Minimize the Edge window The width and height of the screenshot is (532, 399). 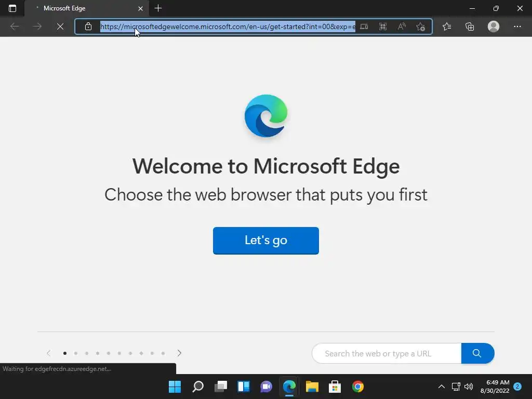click(x=472, y=8)
